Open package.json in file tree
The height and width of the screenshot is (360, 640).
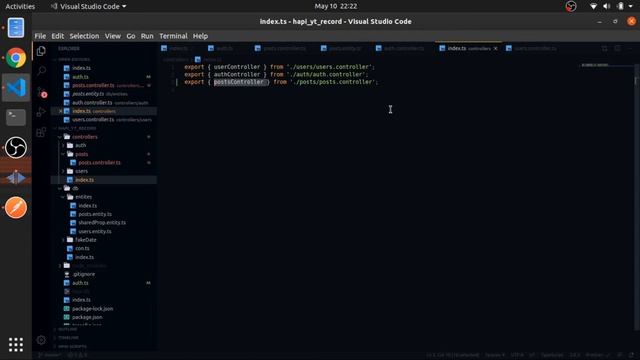(87, 317)
